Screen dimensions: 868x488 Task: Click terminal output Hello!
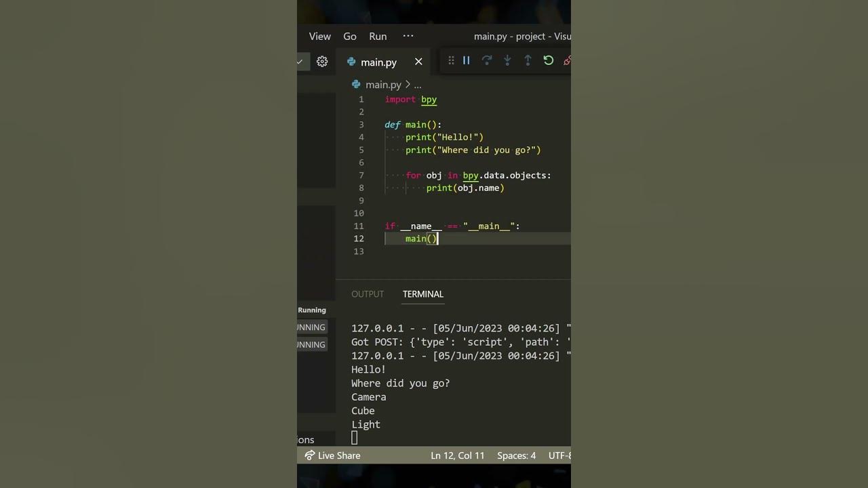pyautogui.click(x=368, y=369)
